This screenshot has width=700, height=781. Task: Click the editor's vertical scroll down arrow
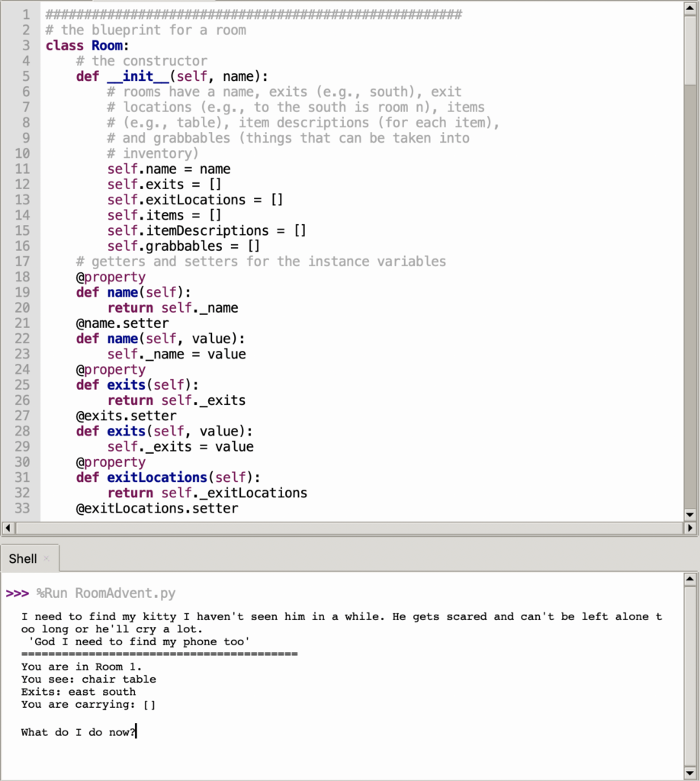[690, 515]
